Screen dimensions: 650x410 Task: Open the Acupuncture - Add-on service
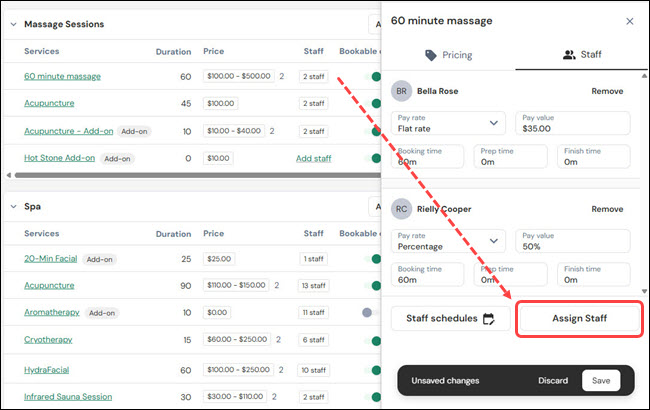(x=68, y=131)
